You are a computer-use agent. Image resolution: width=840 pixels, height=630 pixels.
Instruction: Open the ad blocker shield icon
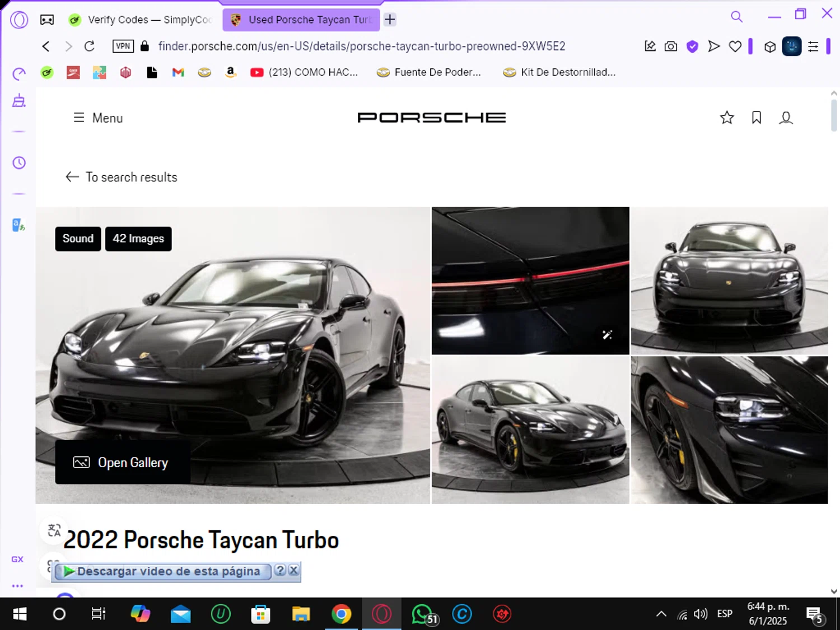(x=693, y=46)
